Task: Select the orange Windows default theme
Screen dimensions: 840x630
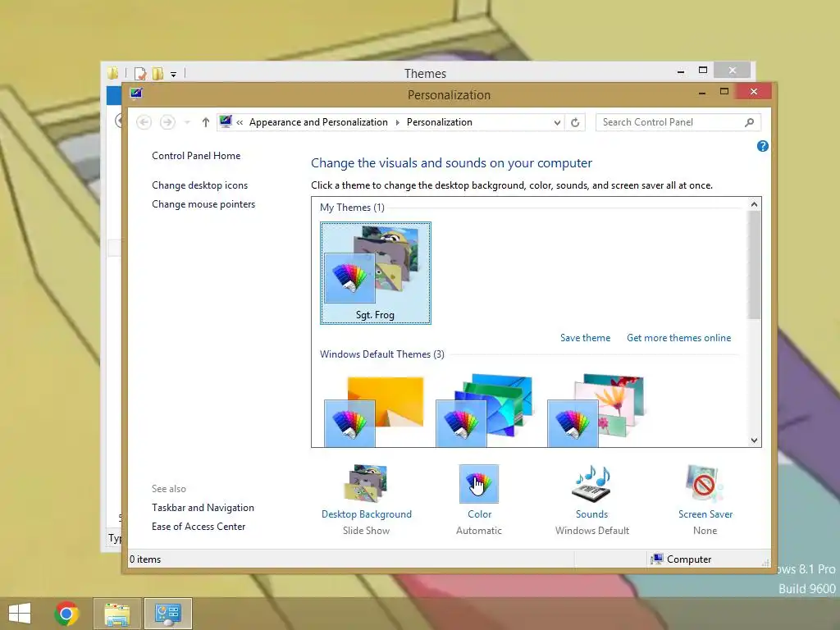Action: click(x=374, y=412)
